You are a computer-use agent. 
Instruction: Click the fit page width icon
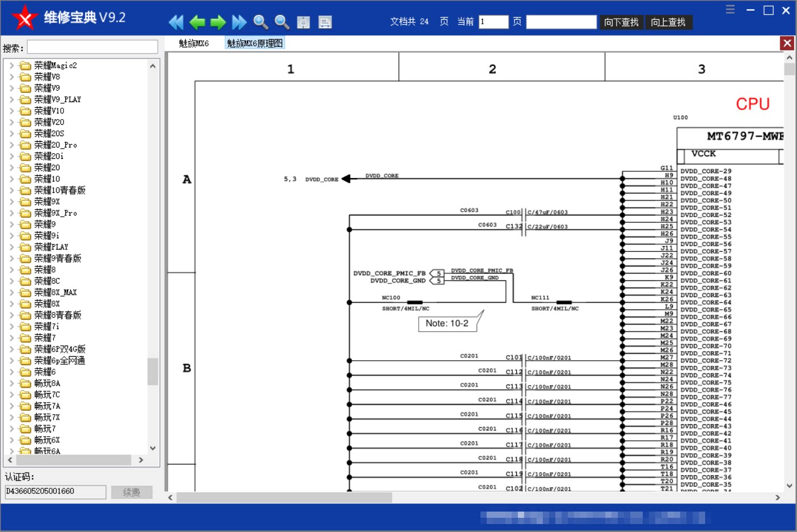tap(325, 22)
